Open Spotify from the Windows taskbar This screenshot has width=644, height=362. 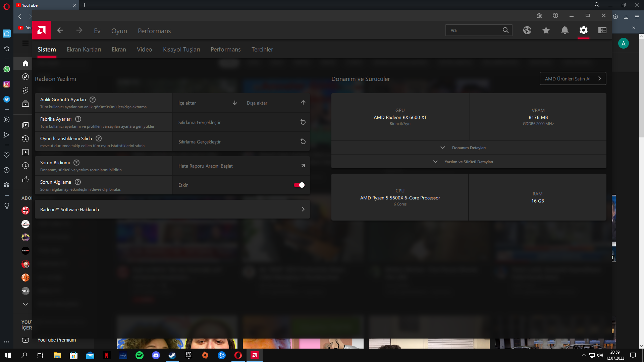[x=140, y=355]
